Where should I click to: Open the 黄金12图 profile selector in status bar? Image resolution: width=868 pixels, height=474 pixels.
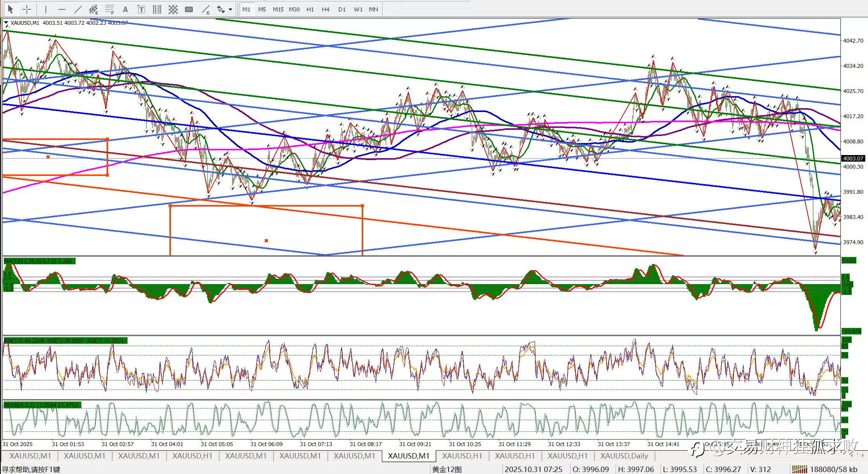(447, 469)
